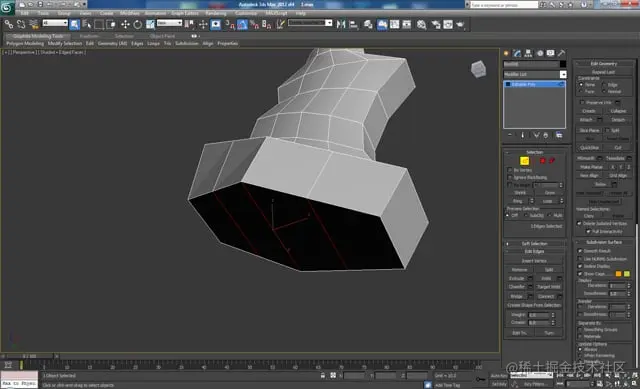Toggle Isoline Display checkbox
This screenshot has height=389, width=640.
pos(580,266)
